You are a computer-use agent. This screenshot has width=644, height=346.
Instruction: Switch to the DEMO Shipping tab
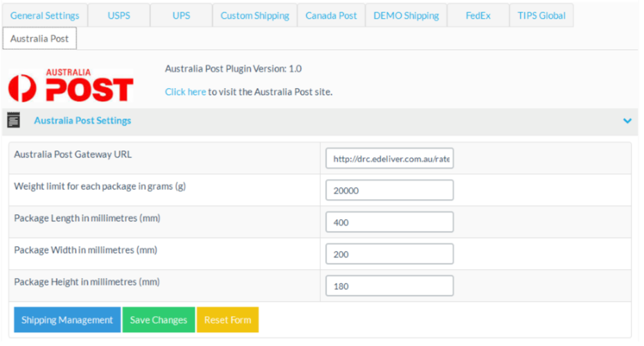[406, 15]
